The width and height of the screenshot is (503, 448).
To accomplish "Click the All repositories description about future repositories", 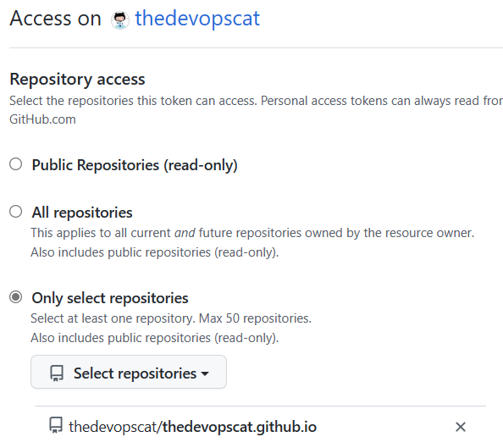I will pyautogui.click(x=252, y=233).
